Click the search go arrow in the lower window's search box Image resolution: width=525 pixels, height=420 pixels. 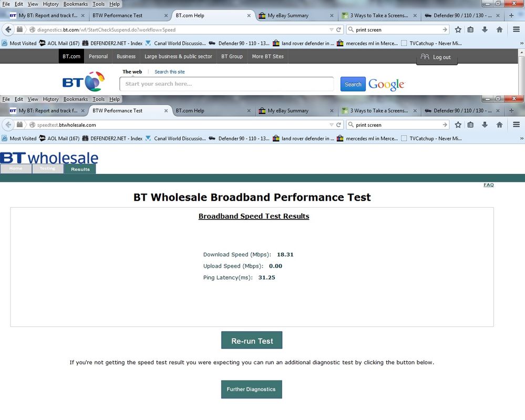click(x=445, y=125)
